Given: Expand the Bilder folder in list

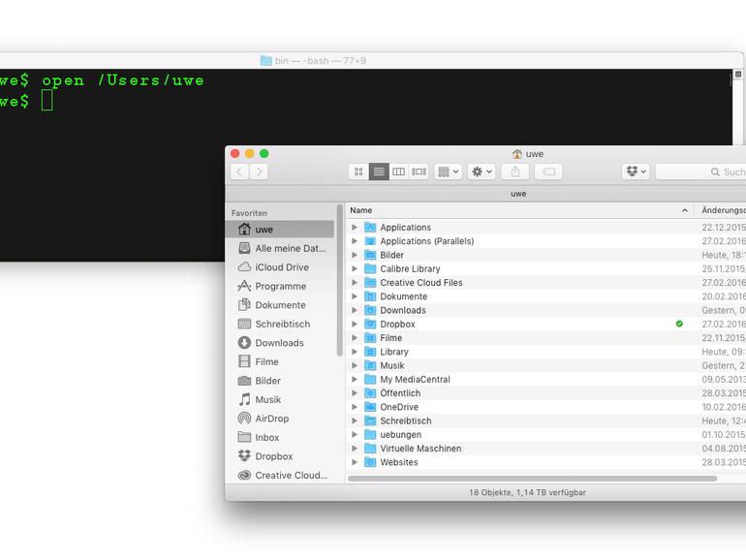Looking at the screenshot, I should [x=355, y=255].
